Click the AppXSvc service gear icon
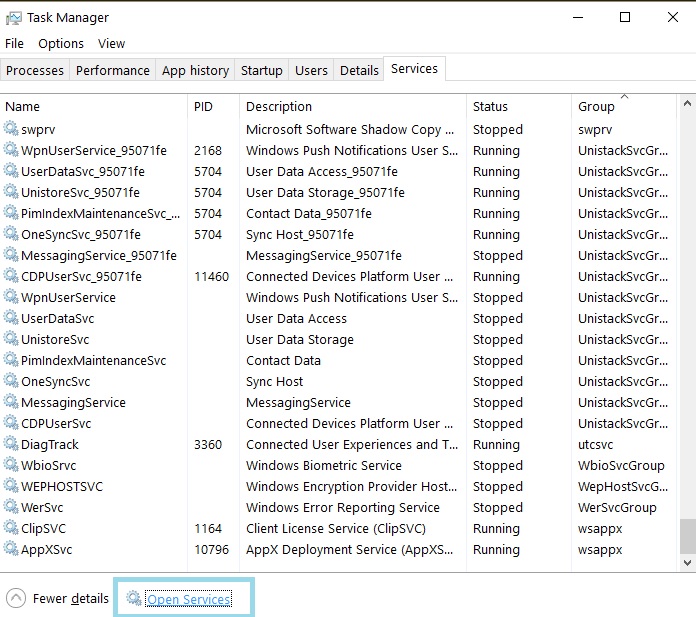This screenshot has width=696, height=617. pyautogui.click(x=11, y=549)
